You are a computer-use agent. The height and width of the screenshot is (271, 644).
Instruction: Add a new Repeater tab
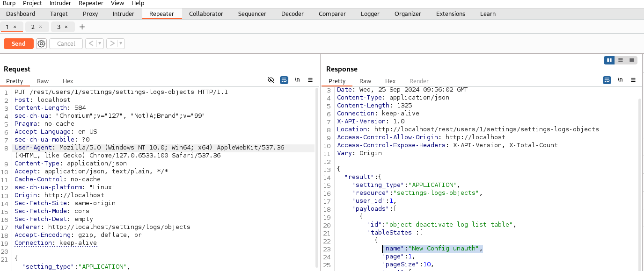82,27
